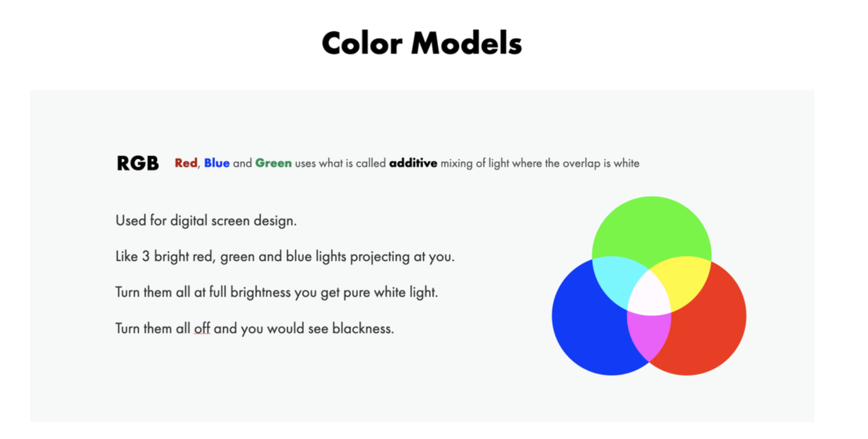Select the "pure white light" sentence

277,293
